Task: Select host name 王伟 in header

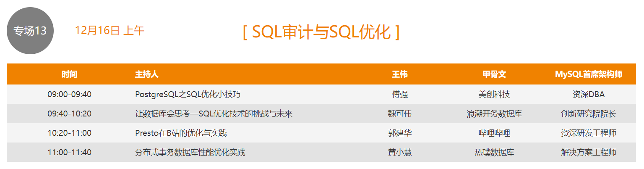Action: [x=399, y=74]
